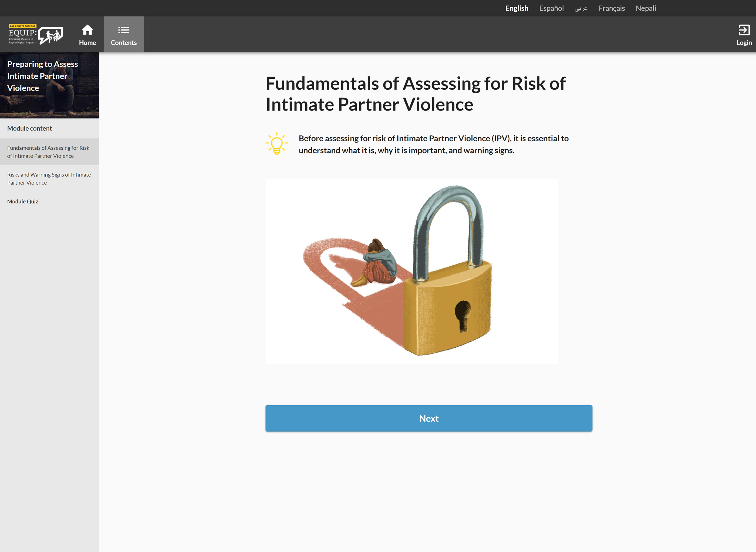
Task: Click the module banner thumbnail image
Action: pos(49,85)
